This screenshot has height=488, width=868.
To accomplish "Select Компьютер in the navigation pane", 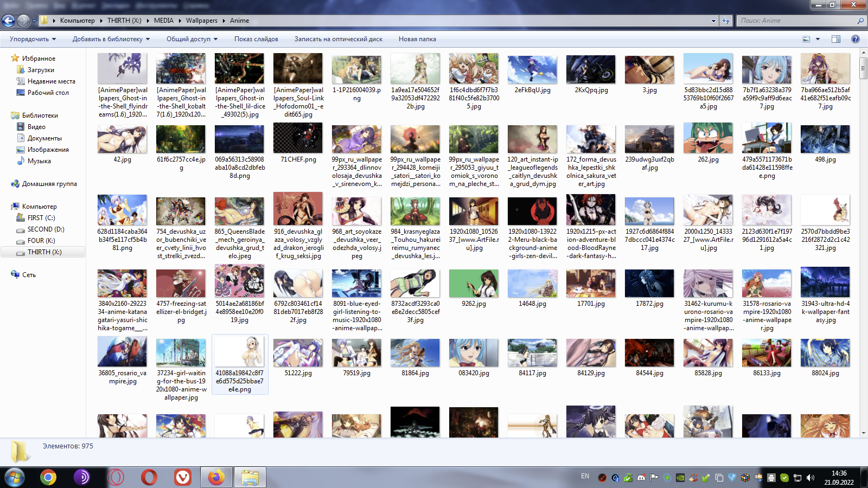I will click(39, 207).
